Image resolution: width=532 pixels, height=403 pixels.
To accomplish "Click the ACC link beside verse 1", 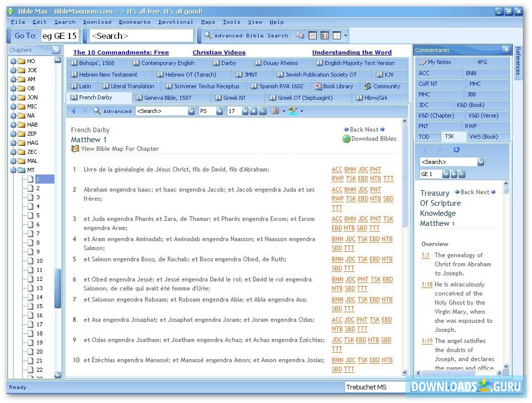I will (337, 169).
